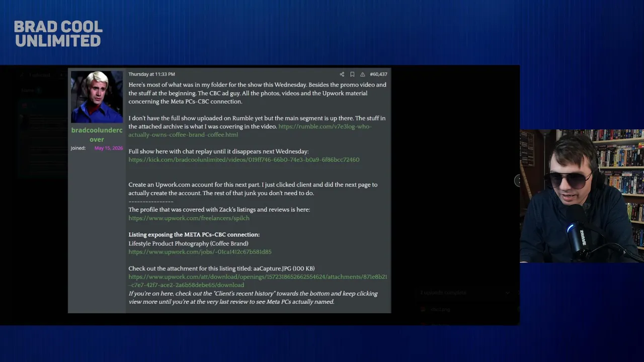The height and width of the screenshot is (362, 644).
Task: Click the share icon on the post header
Action: pos(342,74)
